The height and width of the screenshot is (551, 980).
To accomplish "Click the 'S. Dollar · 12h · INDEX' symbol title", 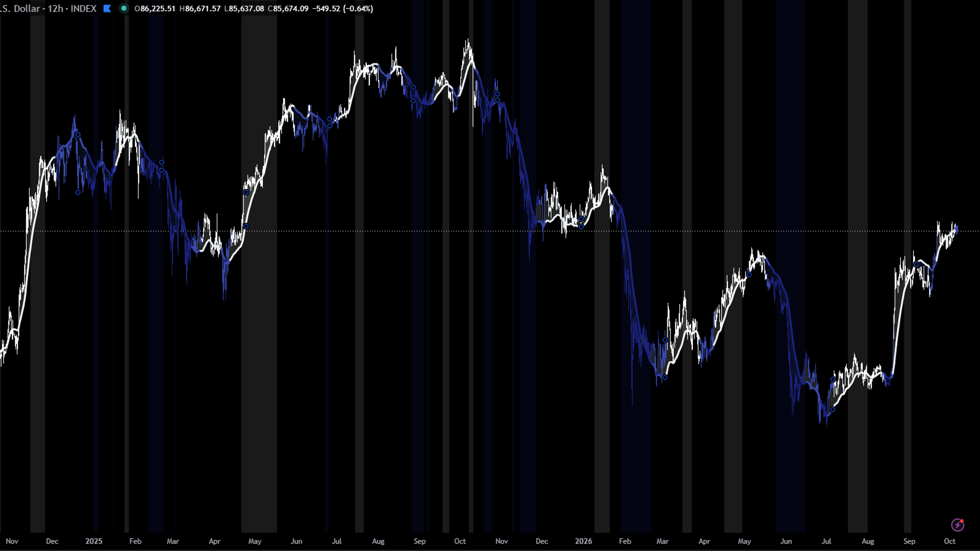I will 48,8.
